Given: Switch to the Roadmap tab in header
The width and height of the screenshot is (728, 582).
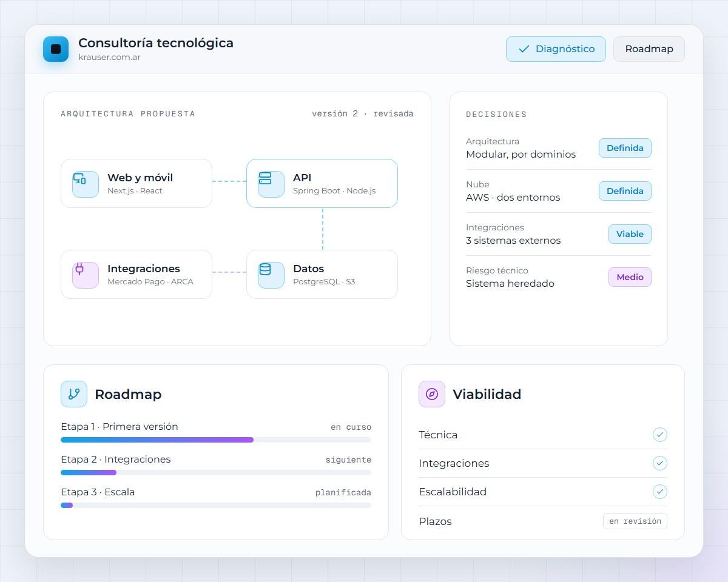Looking at the screenshot, I should click(x=649, y=49).
